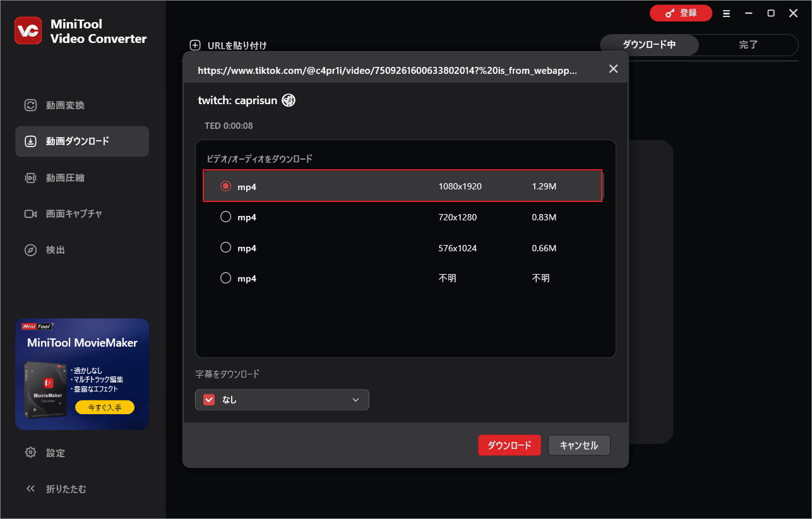The image size is (812, 519).
Task: Click the 字幕をダウンロード label
Action: pos(227,374)
